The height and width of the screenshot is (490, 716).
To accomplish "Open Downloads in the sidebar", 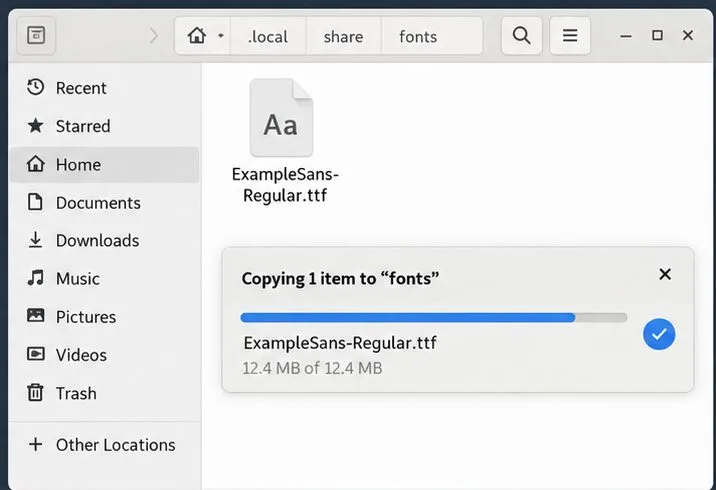I will [x=105, y=240].
